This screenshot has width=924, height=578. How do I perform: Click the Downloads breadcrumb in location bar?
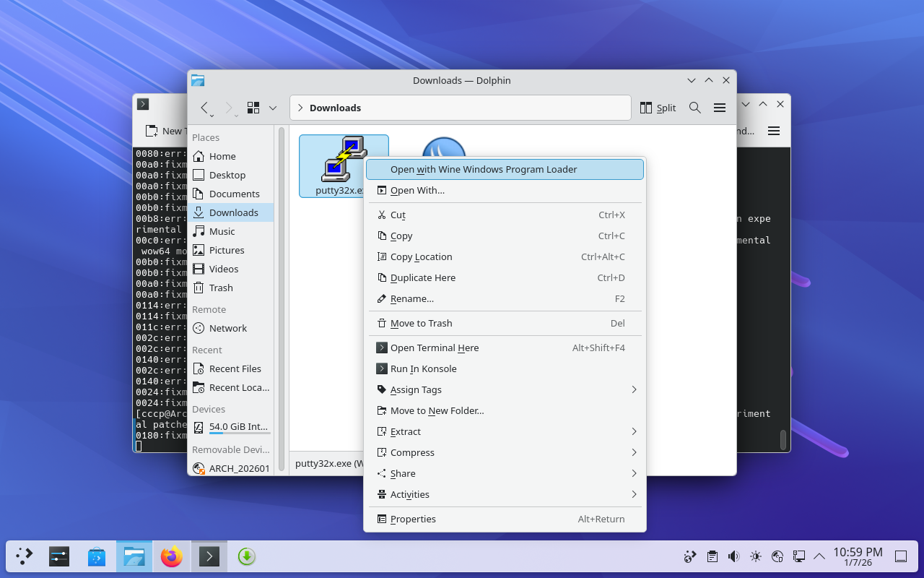[335, 108]
